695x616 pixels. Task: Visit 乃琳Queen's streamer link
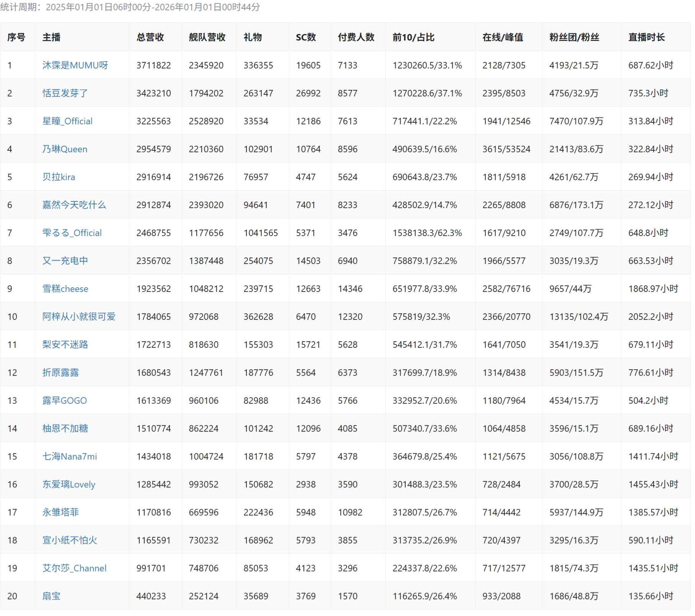tap(65, 149)
